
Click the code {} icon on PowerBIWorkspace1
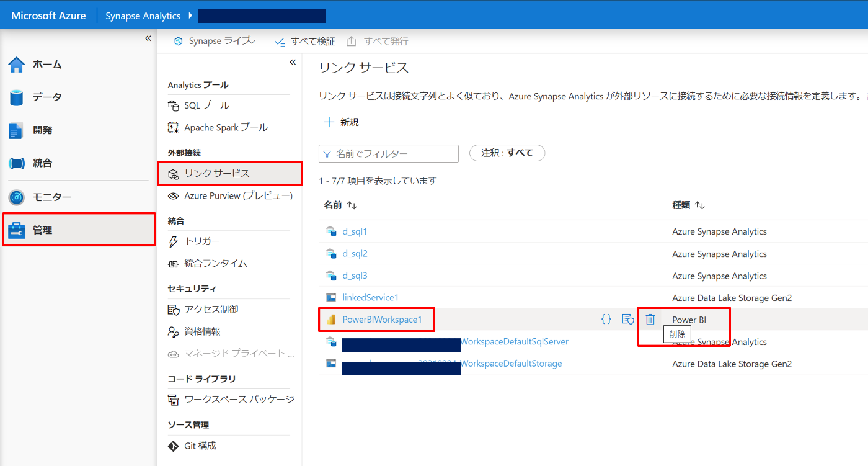click(x=606, y=319)
